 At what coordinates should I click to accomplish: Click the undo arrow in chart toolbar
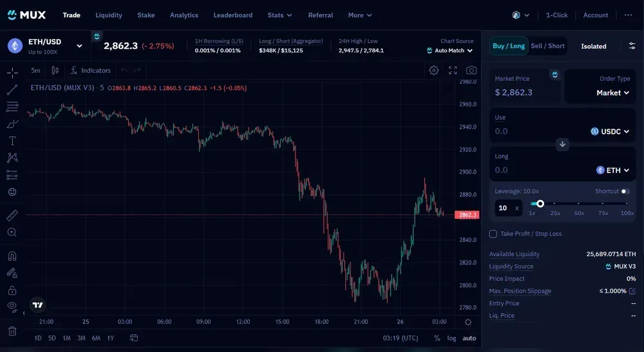[124, 71]
